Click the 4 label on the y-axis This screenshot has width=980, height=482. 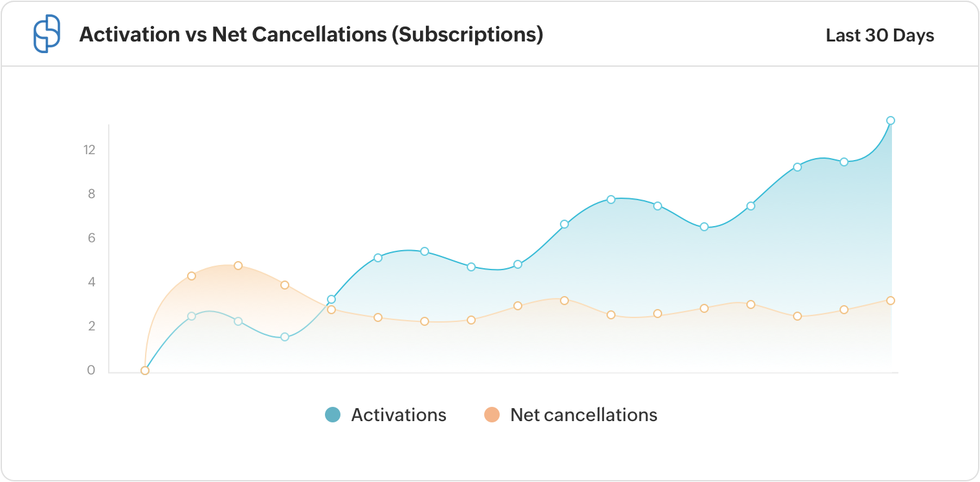[x=91, y=282]
